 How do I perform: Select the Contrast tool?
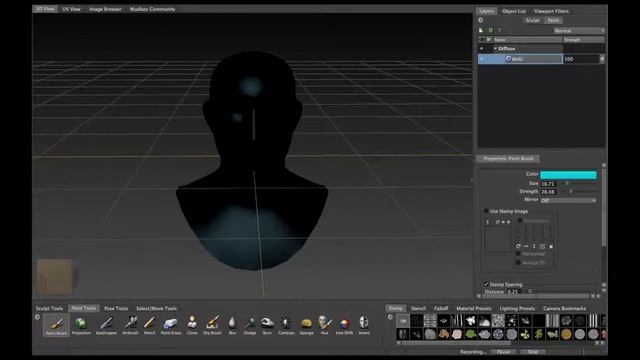click(286, 325)
